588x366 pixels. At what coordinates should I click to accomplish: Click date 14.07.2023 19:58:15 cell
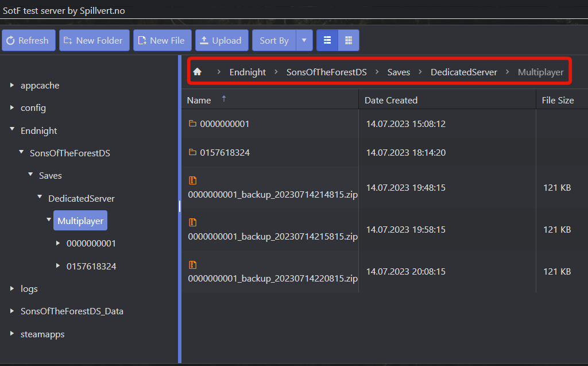[x=406, y=230]
